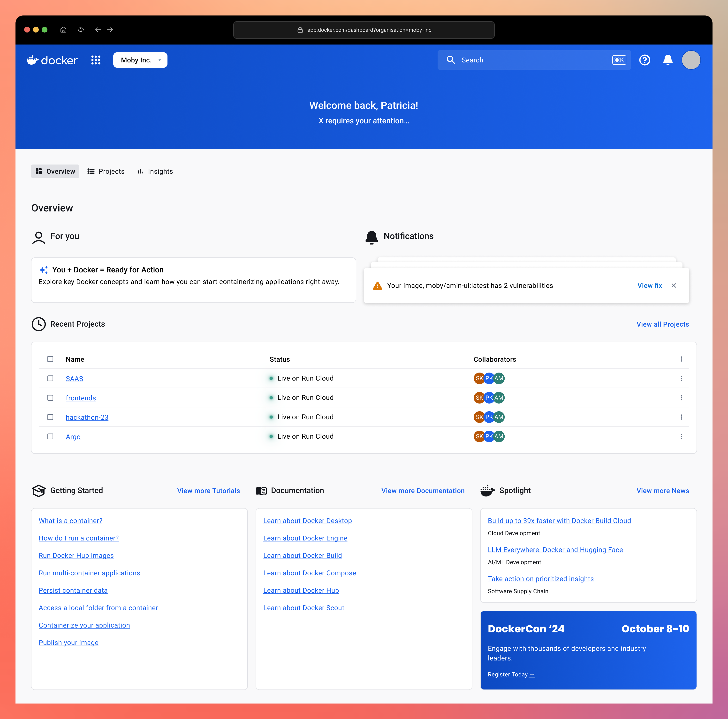Image resolution: width=728 pixels, height=719 pixels.
Task: Go back with browser back arrow
Action: tap(98, 30)
